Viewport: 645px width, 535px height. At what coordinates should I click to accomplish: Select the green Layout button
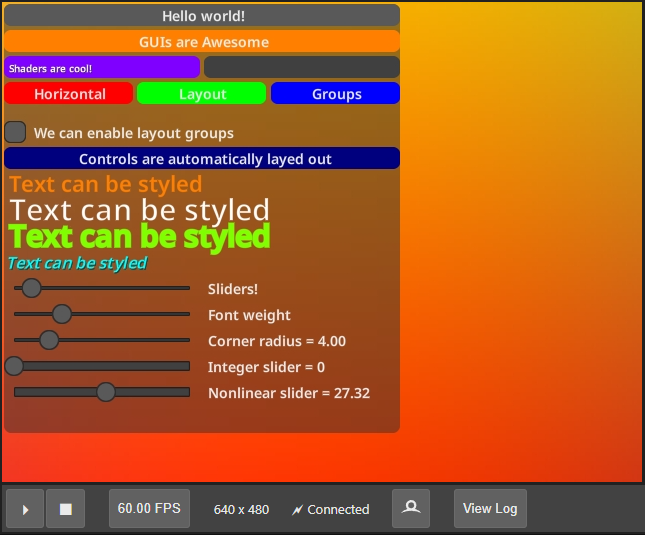(202, 94)
